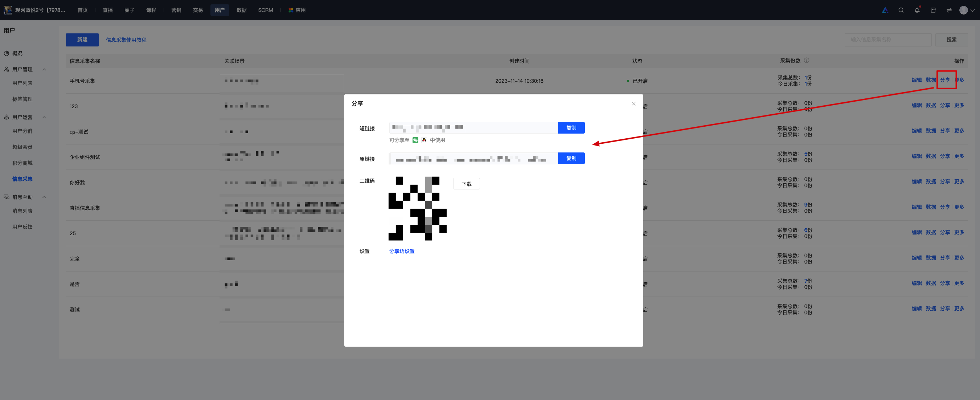
Task: Open the 数据 top menu
Action: 242,10
